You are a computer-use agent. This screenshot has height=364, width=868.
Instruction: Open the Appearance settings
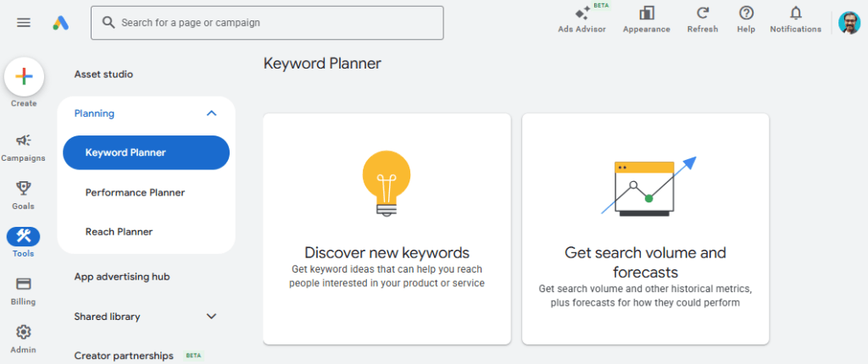pyautogui.click(x=646, y=20)
